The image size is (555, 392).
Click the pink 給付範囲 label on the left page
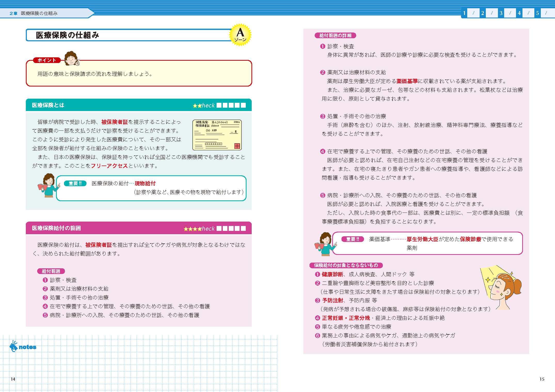(51, 271)
